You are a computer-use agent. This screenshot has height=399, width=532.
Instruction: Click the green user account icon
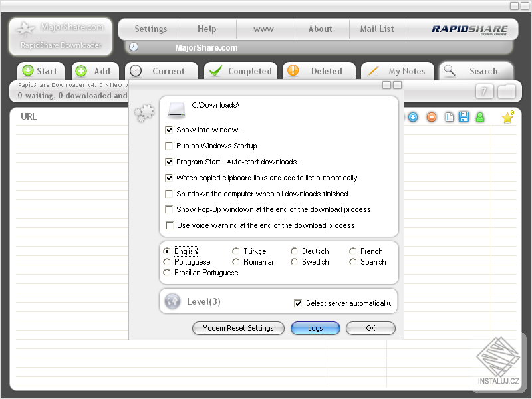(479, 117)
